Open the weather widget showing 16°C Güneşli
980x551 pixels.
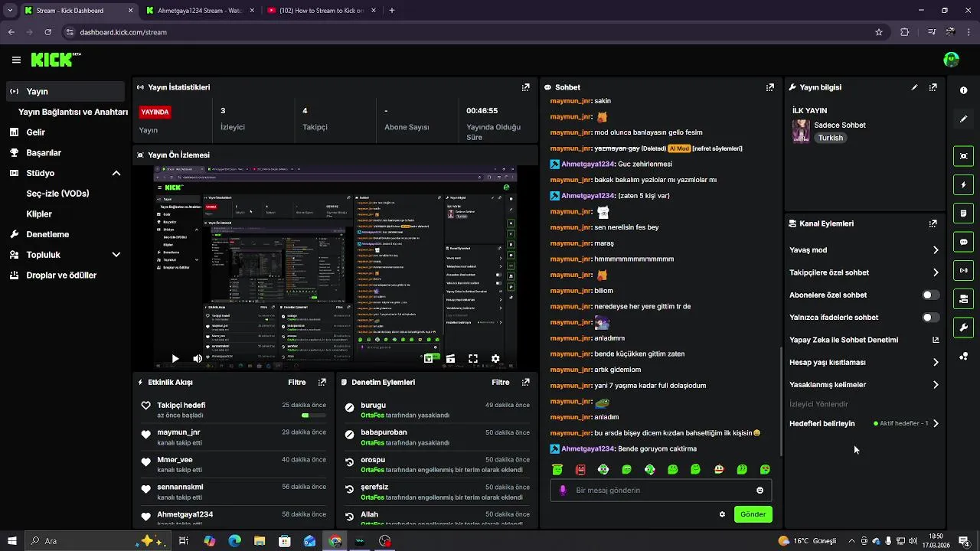point(807,541)
